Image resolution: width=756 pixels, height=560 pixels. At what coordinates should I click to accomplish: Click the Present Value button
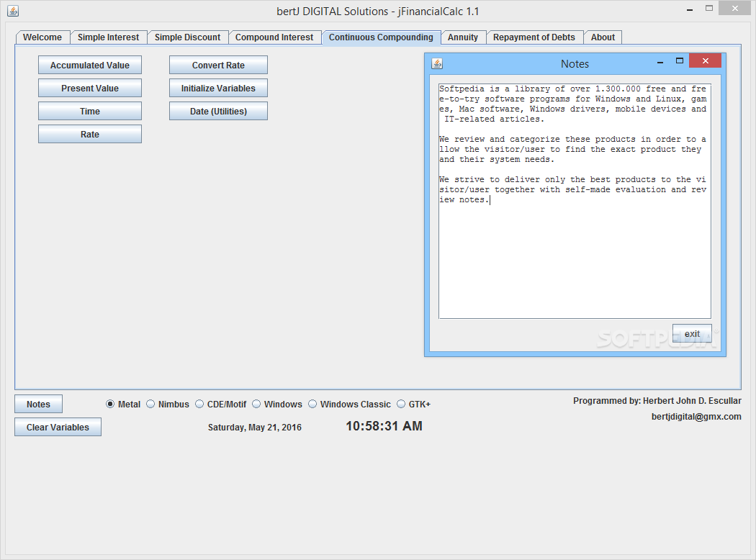(90, 89)
